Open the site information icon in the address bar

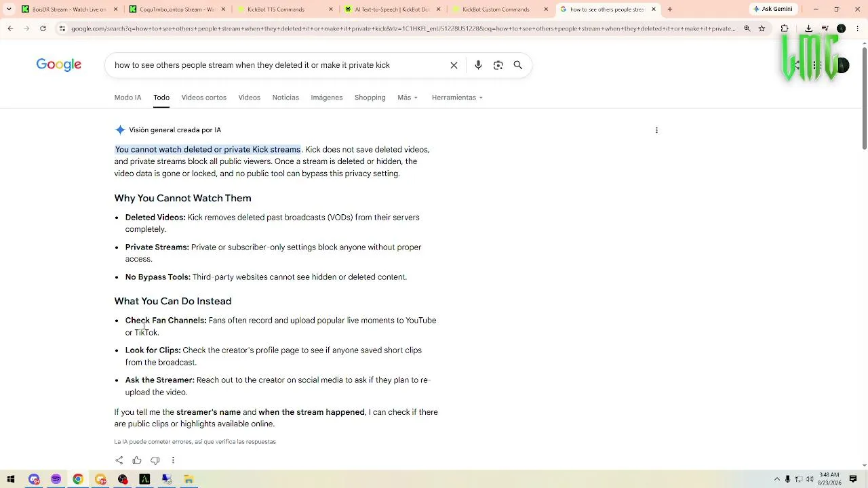click(62, 28)
